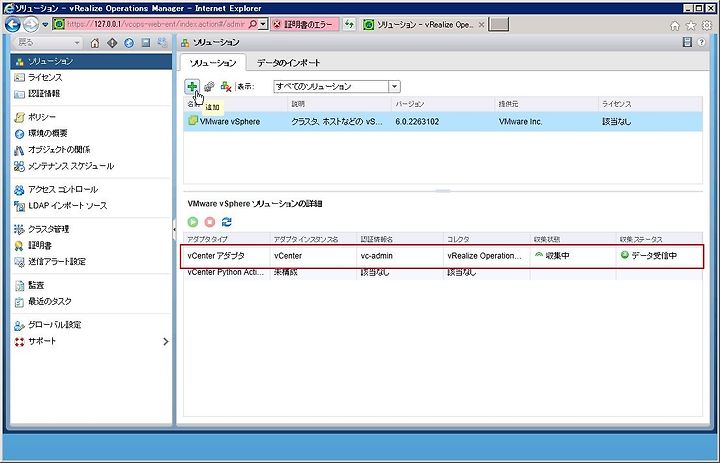
Task: Click the red Stop collecting icon
Action: click(x=210, y=222)
